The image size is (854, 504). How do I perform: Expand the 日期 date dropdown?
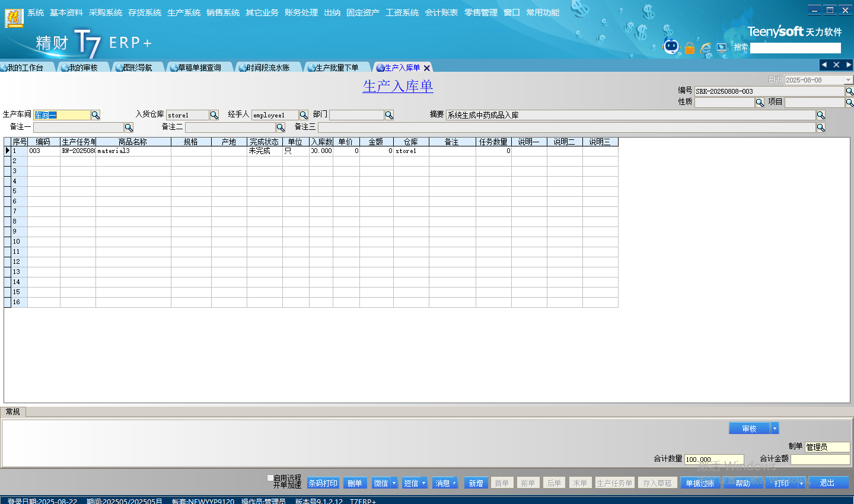[x=848, y=80]
